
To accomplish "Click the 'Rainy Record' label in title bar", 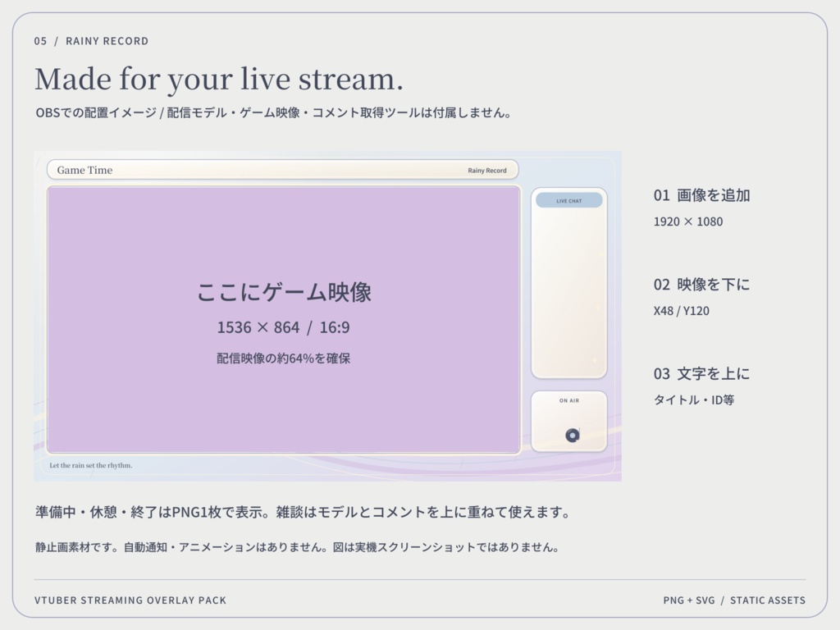I will coord(487,171).
